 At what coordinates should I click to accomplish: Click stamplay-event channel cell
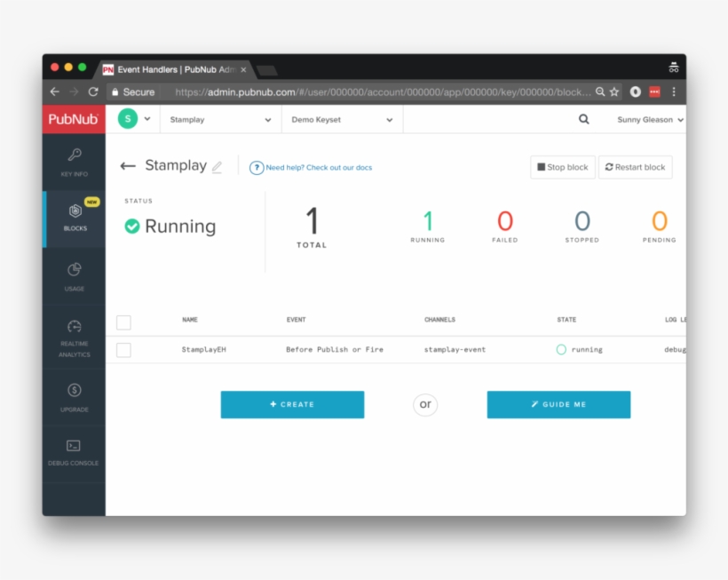(455, 349)
